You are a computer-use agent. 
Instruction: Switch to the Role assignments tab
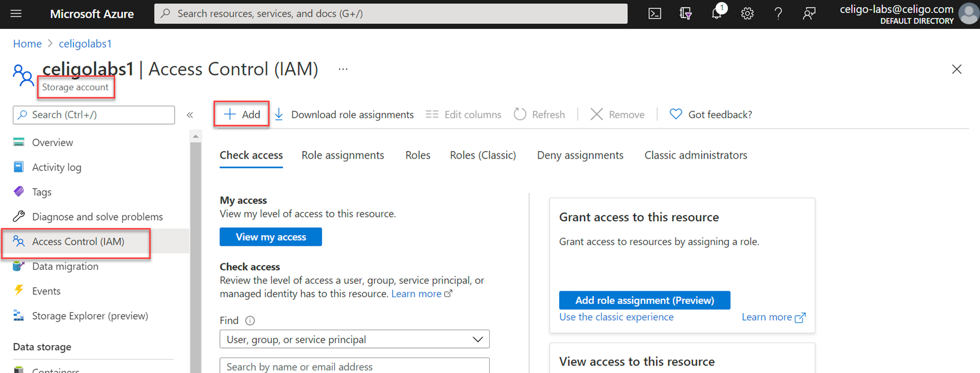[x=343, y=155]
